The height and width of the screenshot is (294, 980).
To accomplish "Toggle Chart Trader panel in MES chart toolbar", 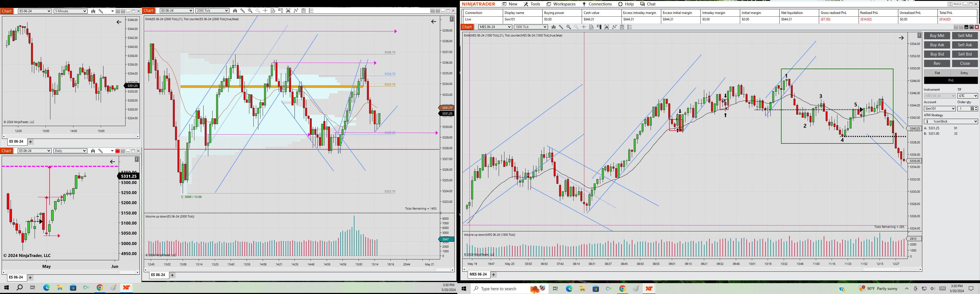I will point(599,27).
